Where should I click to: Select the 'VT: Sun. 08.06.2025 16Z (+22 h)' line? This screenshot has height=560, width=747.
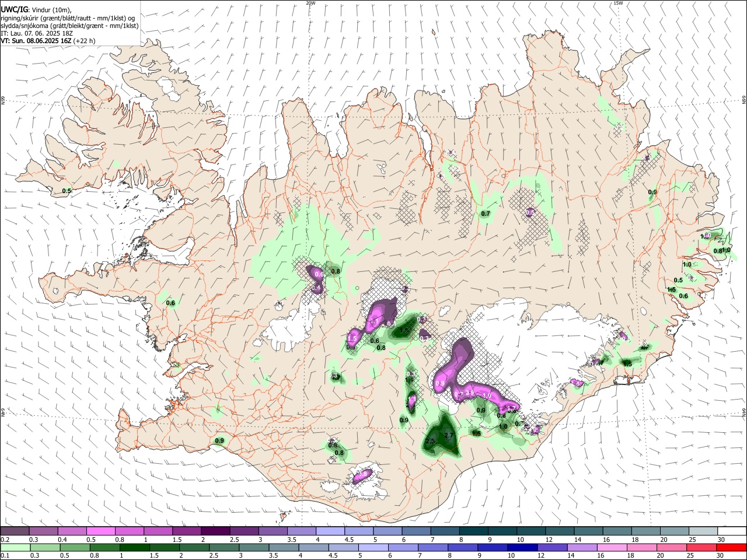click(x=48, y=41)
